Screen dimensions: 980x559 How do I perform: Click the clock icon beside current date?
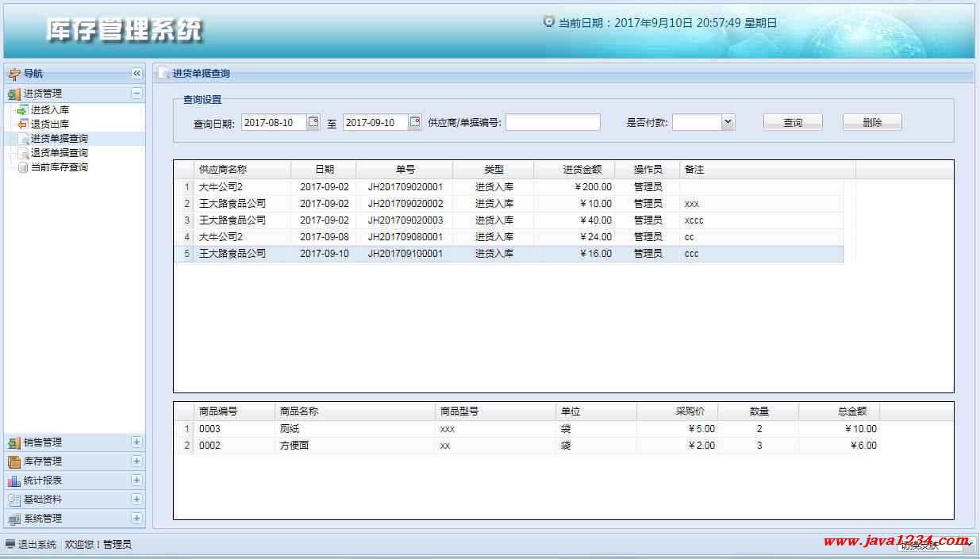tap(548, 22)
